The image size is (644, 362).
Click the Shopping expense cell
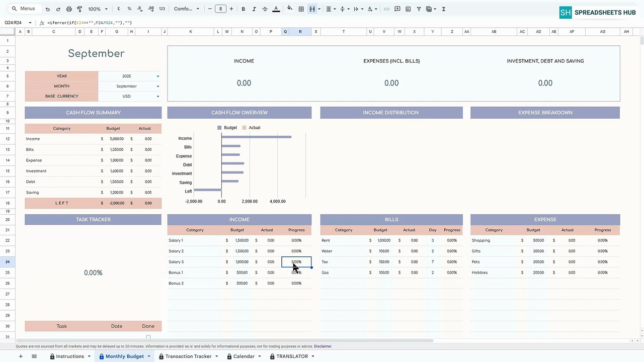click(x=494, y=240)
